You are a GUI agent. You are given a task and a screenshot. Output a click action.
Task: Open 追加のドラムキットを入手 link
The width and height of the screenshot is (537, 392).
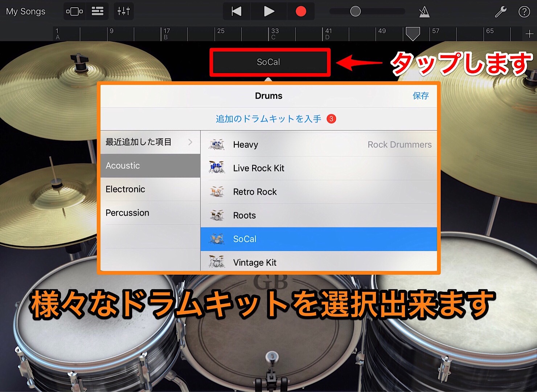point(268,119)
